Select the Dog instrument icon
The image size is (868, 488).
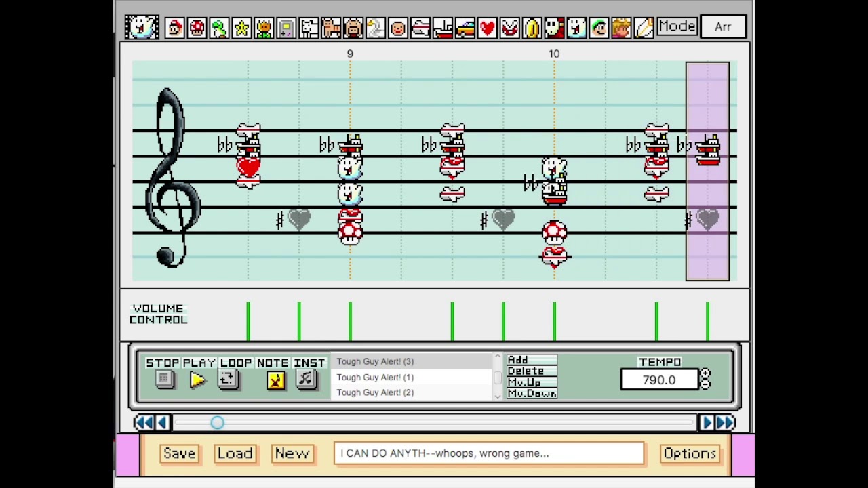pyautogui.click(x=309, y=28)
